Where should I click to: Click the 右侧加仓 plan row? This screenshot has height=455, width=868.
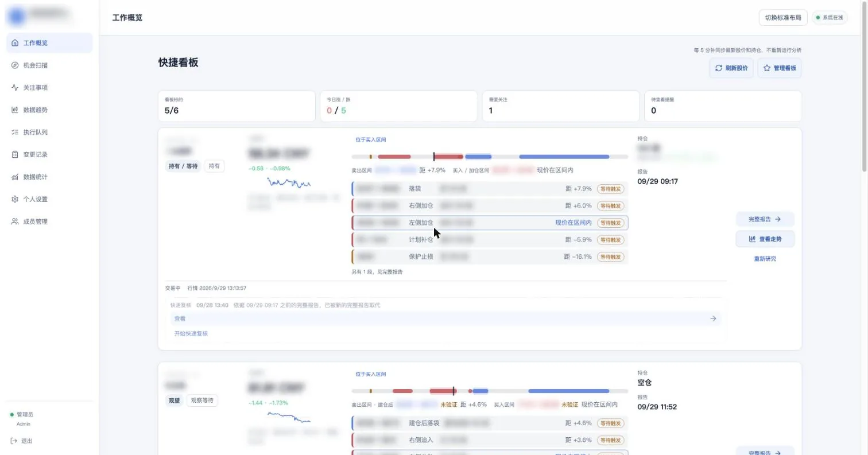coord(490,205)
